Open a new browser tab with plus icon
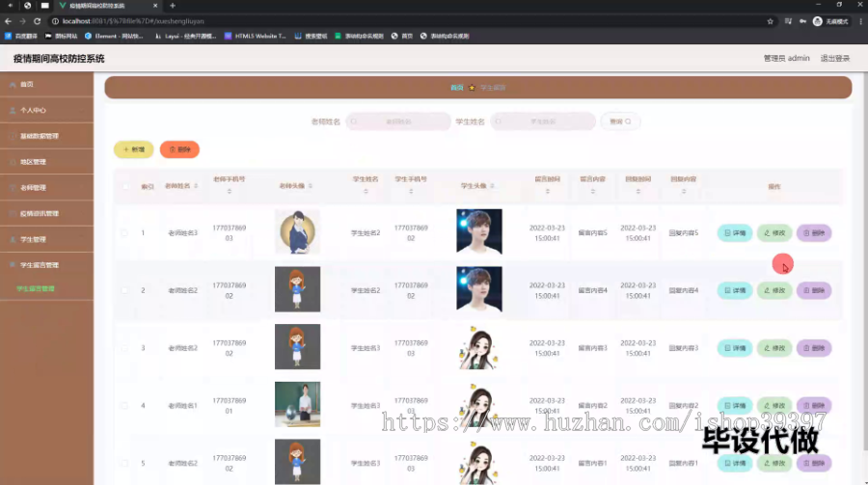 click(173, 6)
